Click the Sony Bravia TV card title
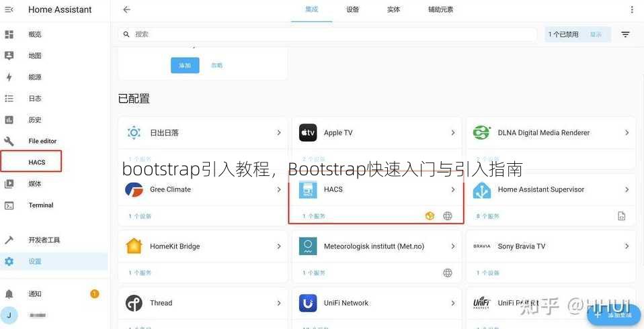This screenshot has width=644, height=329. pos(521,246)
